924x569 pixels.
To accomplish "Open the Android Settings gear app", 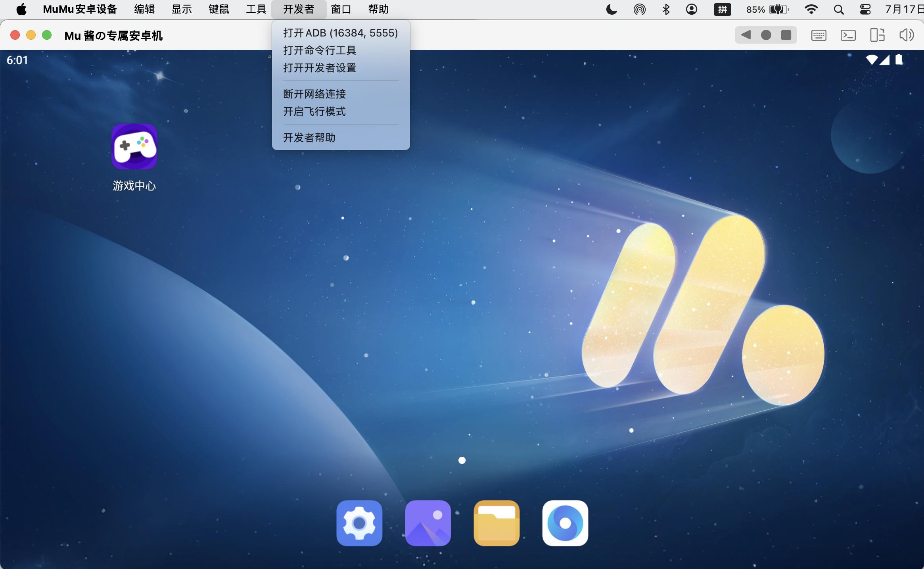I will 359,523.
